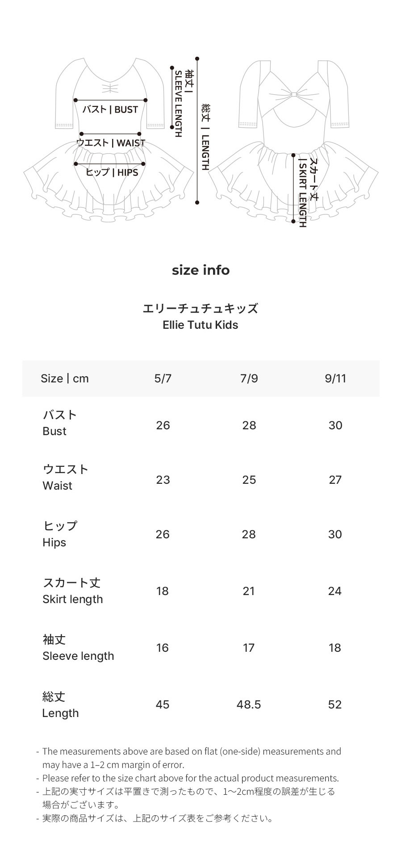Viewport: 402px width, 868px height.
Task: Click the size info heading
Action: (x=201, y=270)
